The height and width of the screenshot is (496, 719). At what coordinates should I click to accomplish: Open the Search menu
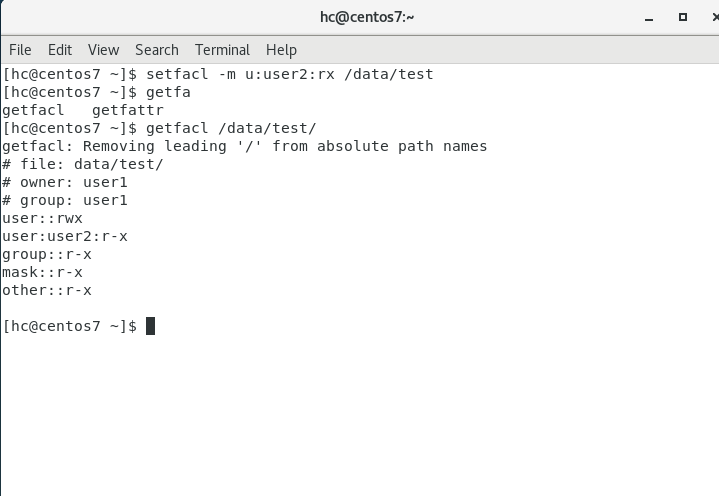click(157, 50)
